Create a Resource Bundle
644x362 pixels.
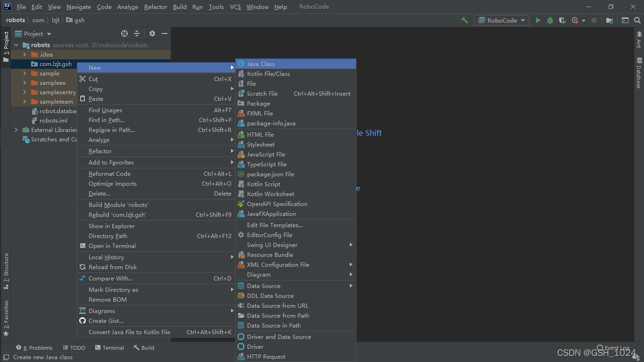[296, 255]
